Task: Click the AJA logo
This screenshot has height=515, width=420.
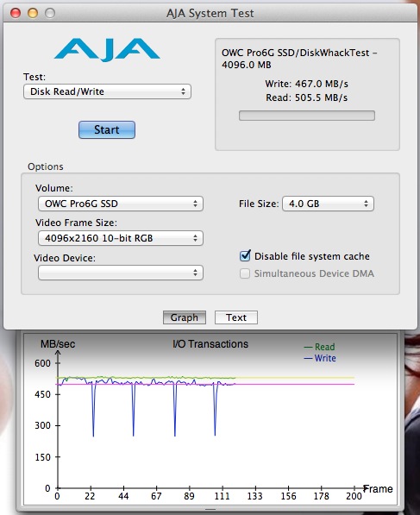Action: (x=107, y=49)
